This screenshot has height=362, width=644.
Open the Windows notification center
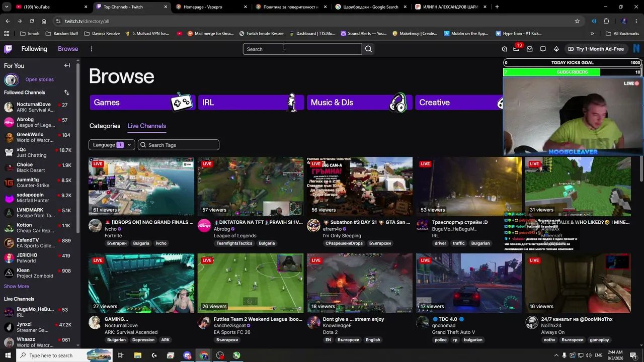coord(633,355)
